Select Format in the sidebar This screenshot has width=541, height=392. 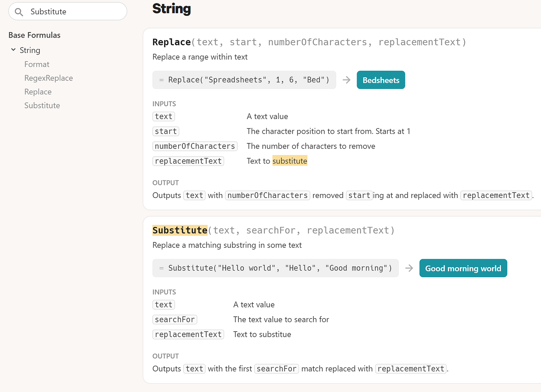point(37,64)
